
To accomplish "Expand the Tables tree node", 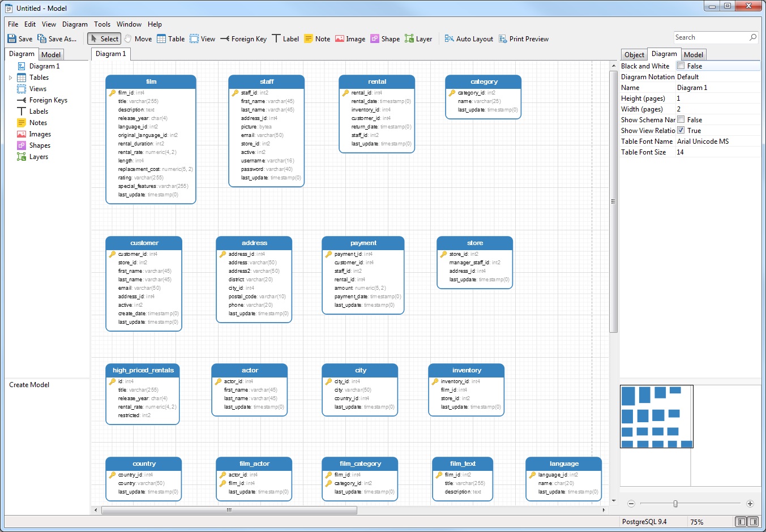I will pyautogui.click(x=10, y=78).
